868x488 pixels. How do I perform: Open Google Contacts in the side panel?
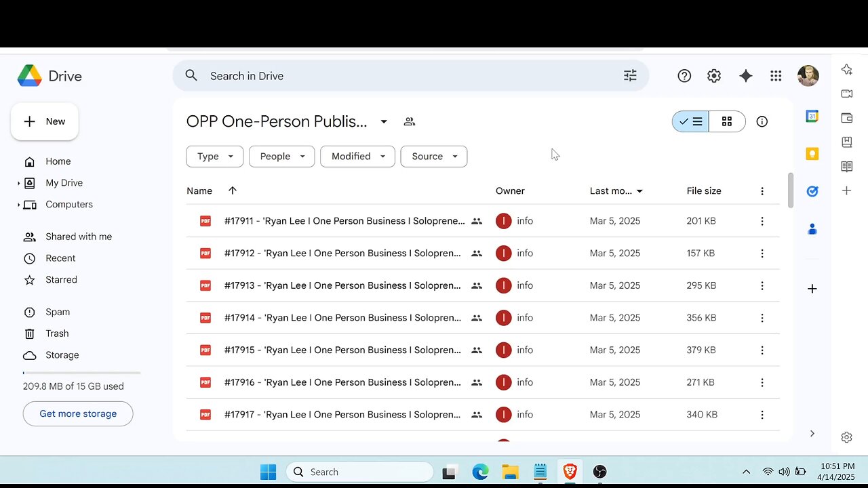[x=812, y=229]
